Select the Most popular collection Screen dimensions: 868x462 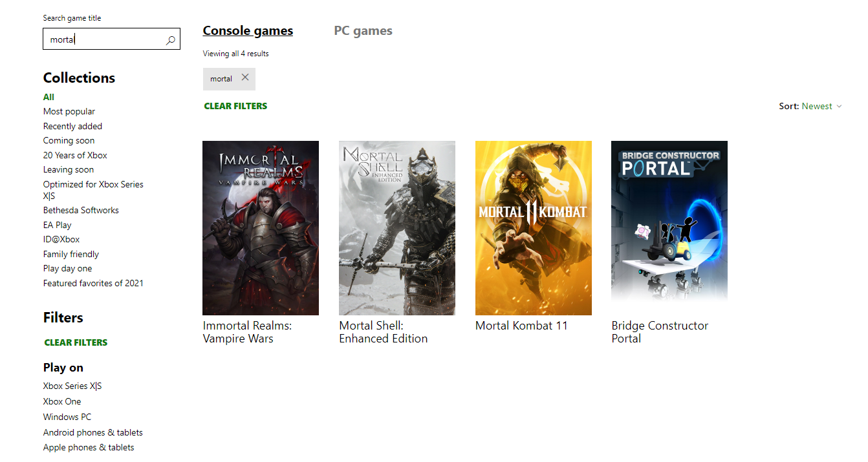(69, 112)
